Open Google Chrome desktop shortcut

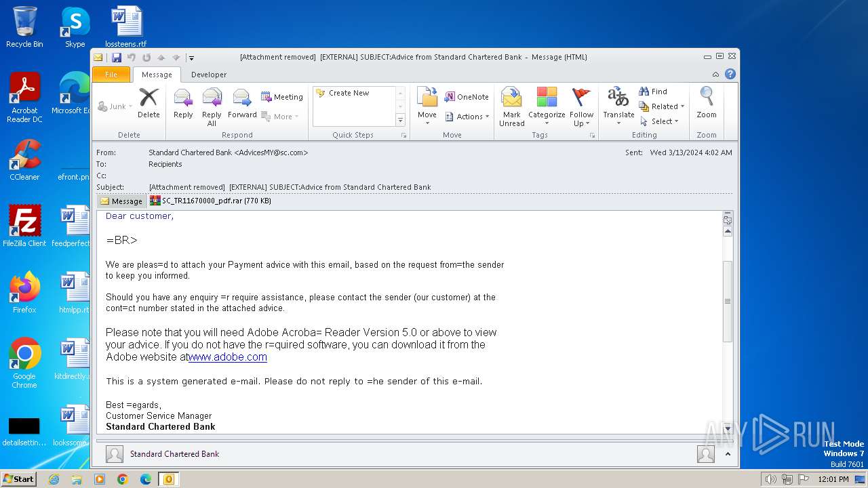(24, 363)
